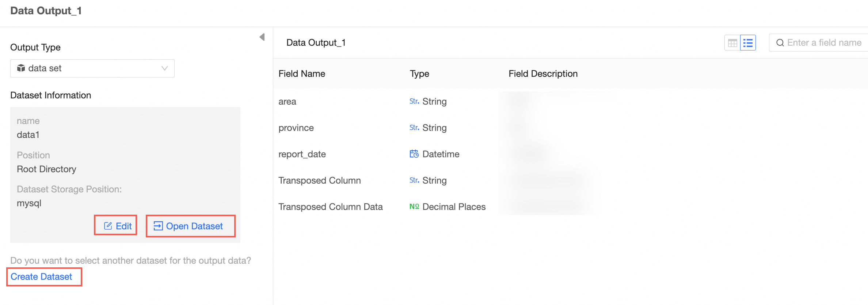Click the data set cube icon
This screenshot has width=868, height=305.
pos(21,68)
